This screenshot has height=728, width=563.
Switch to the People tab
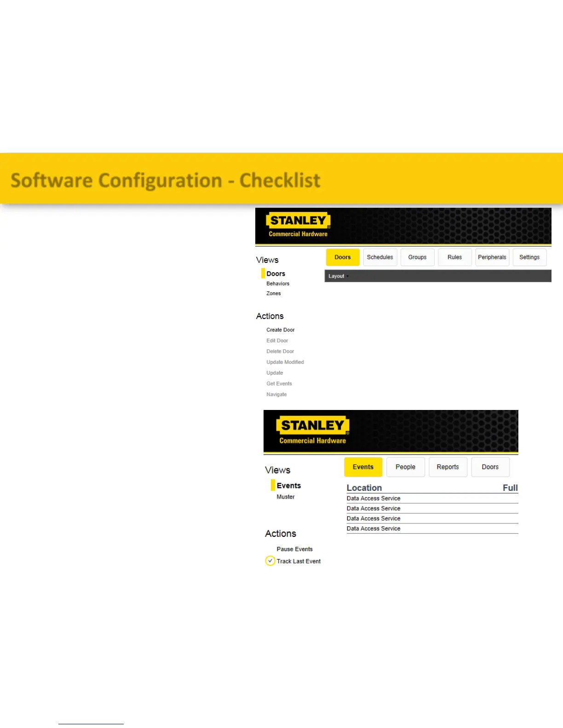(x=406, y=467)
